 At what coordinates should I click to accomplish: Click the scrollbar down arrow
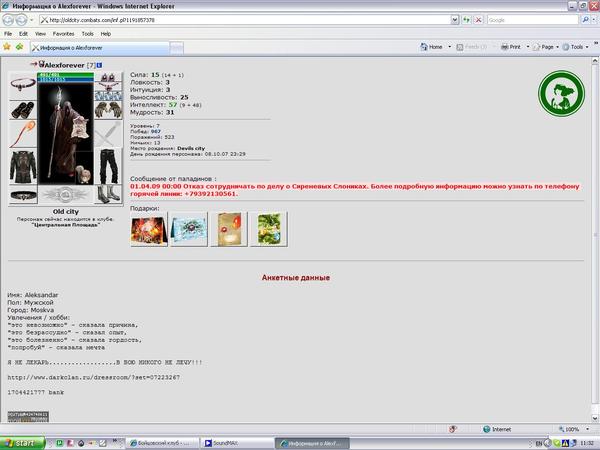(595, 418)
